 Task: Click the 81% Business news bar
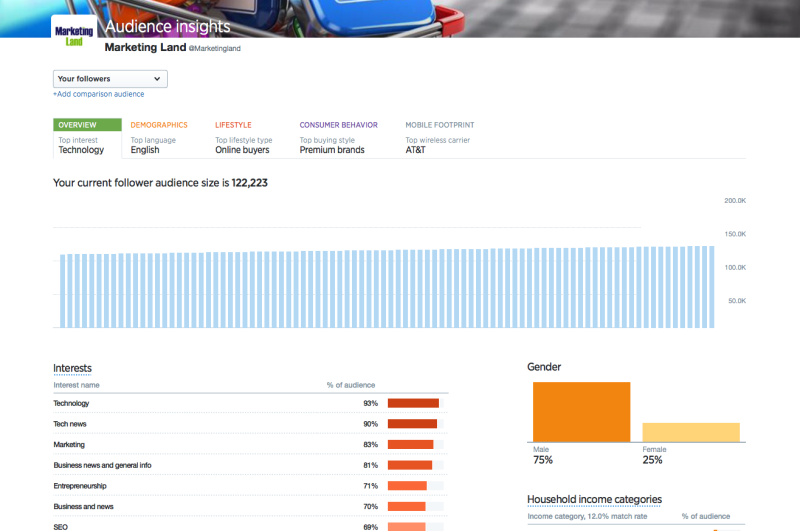(x=410, y=465)
